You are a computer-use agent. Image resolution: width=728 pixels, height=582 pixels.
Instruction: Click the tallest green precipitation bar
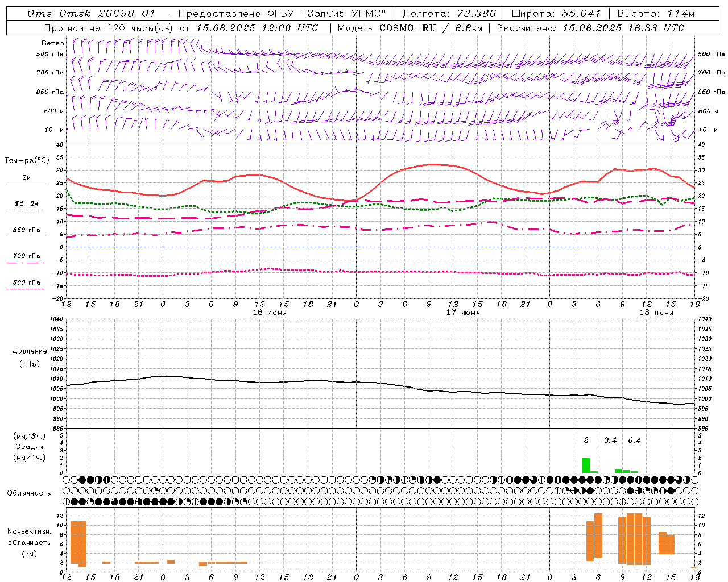[586, 465]
